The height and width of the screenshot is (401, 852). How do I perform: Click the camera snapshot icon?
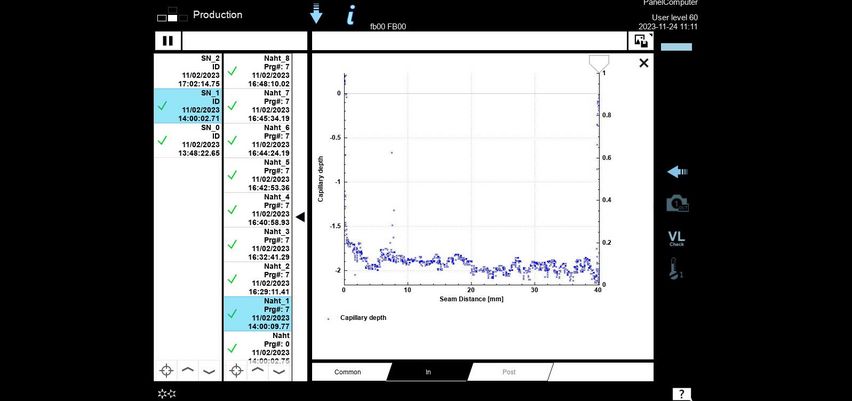click(678, 203)
